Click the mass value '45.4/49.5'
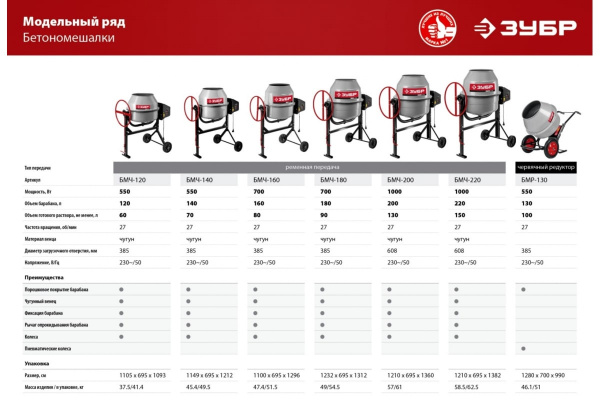The height and width of the screenshot is (400, 600). coord(198,387)
